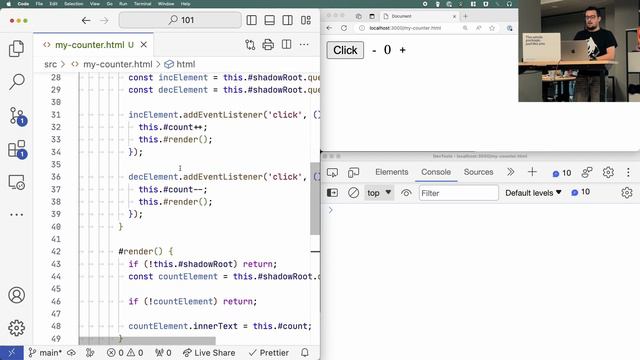Split the editor to the right

coord(287,44)
